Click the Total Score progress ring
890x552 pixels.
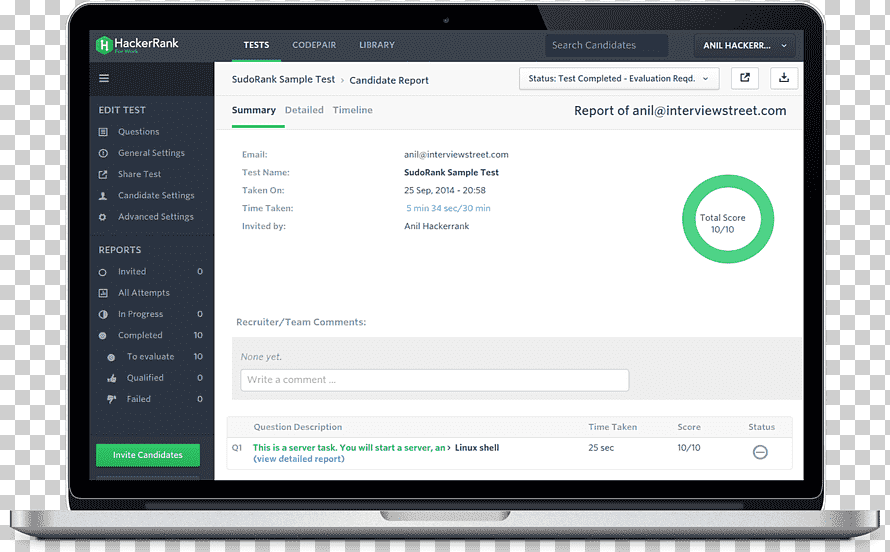(728, 219)
